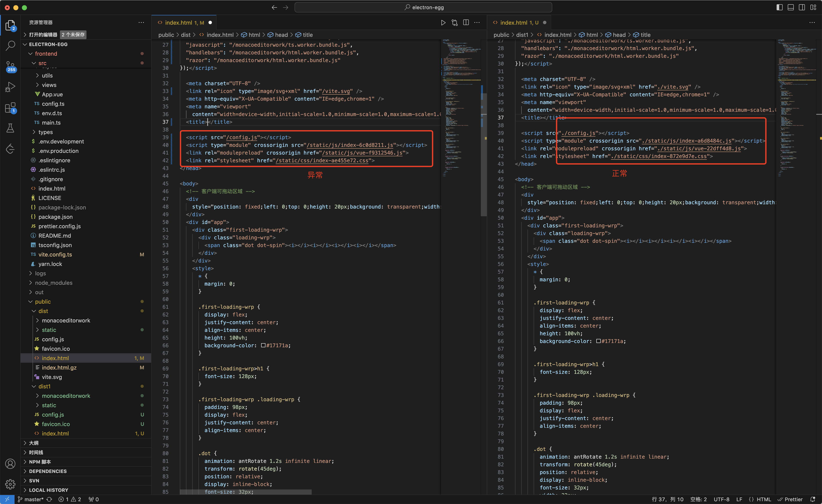Toggle Primary Side Bar visibility
The image size is (822, 504).
(779, 7)
